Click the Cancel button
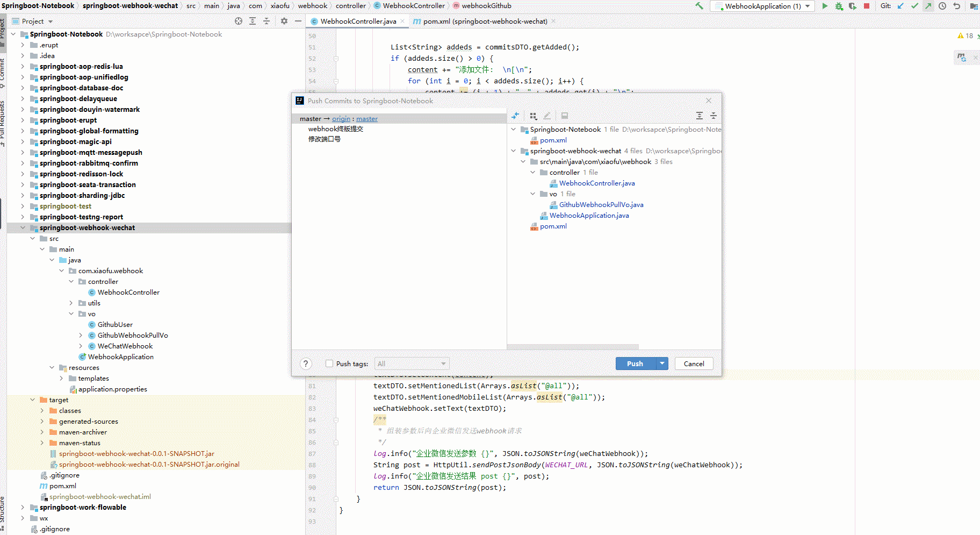This screenshot has height=535, width=980. click(694, 363)
